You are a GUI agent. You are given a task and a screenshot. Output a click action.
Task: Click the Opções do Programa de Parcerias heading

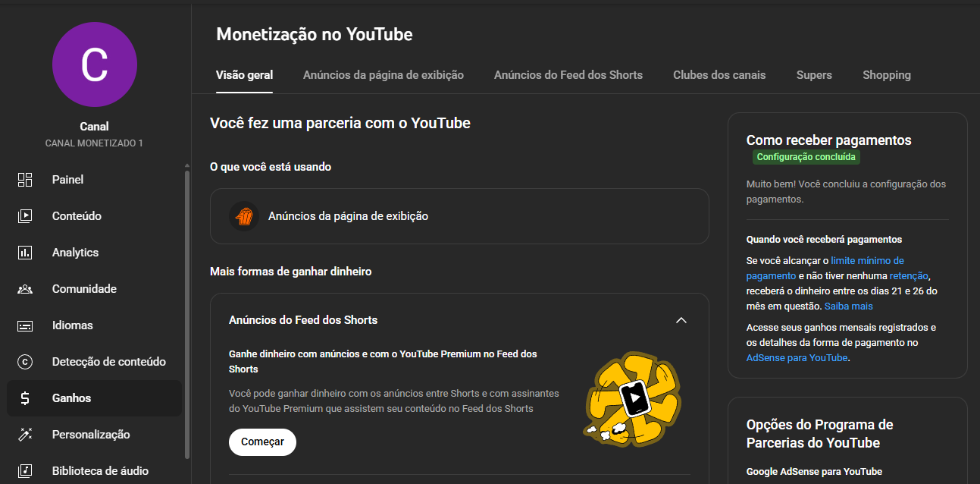[x=820, y=434]
